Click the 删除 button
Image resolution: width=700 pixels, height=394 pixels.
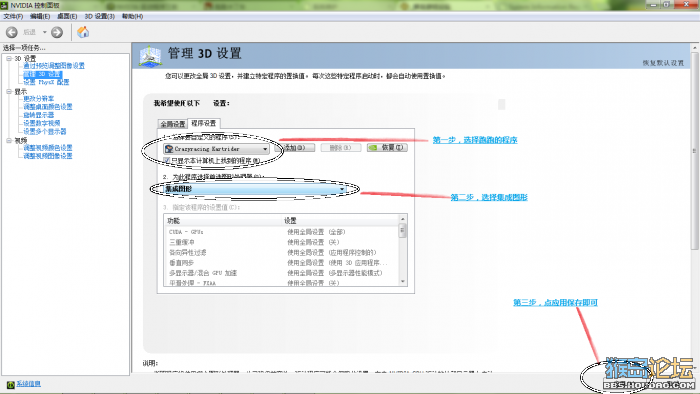point(341,147)
